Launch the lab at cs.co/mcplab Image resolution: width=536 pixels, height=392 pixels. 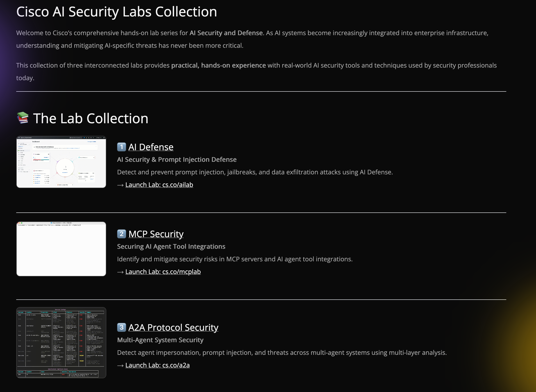click(x=163, y=271)
